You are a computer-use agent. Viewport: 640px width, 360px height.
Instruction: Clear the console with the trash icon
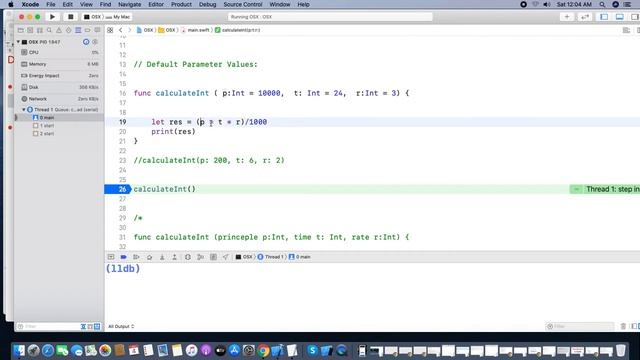click(623, 326)
